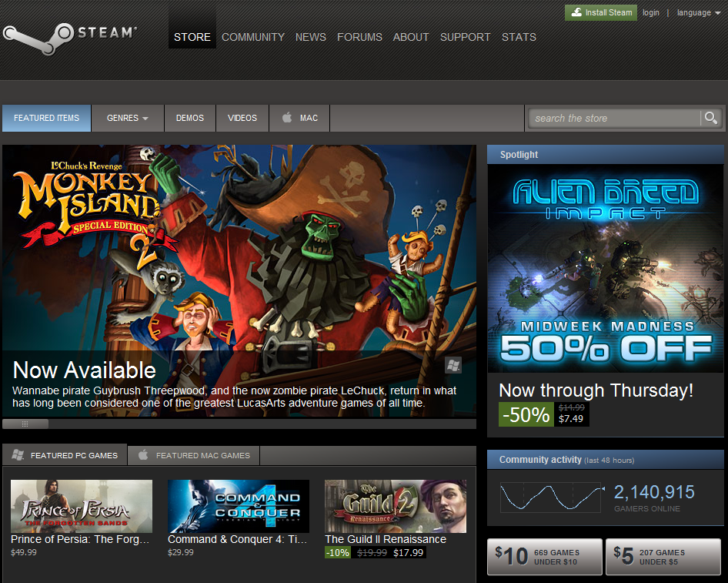Click the Spotlight panel header
This screenshot has height=583, width=728.
[x=606, y=155]
